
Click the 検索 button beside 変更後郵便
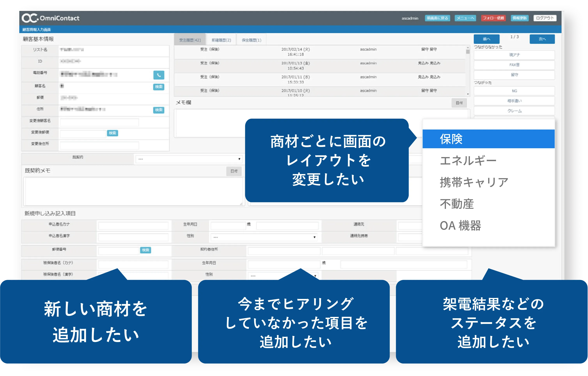pyautogui.click(x=112, y=133)
